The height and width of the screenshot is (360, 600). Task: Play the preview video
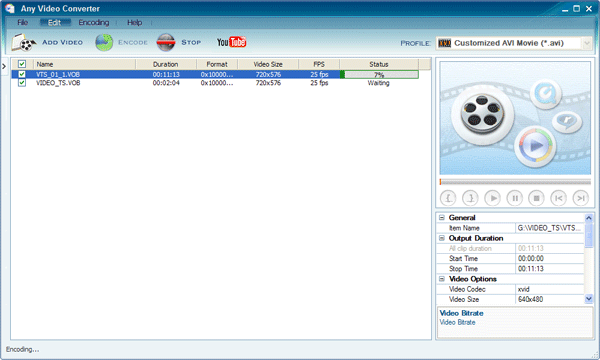(x=492, y=198)
